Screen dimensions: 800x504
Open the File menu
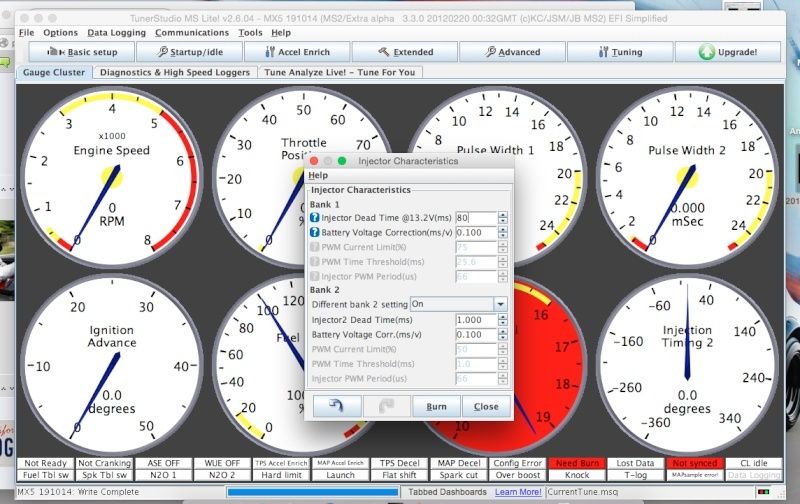point(27,33)
